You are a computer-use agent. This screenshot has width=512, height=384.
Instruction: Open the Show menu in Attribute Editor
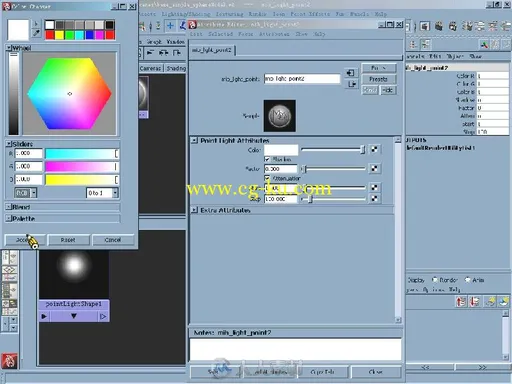point(301,34)
